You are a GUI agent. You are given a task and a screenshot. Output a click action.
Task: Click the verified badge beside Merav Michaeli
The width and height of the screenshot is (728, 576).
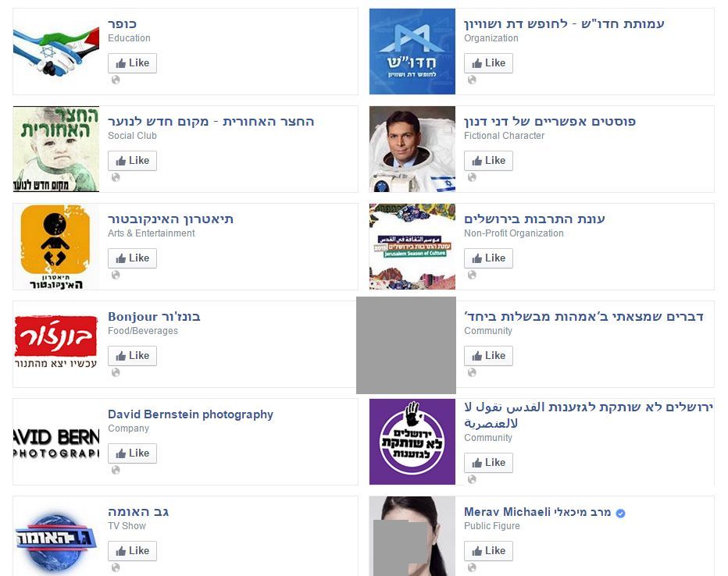(x=620, y=513)
